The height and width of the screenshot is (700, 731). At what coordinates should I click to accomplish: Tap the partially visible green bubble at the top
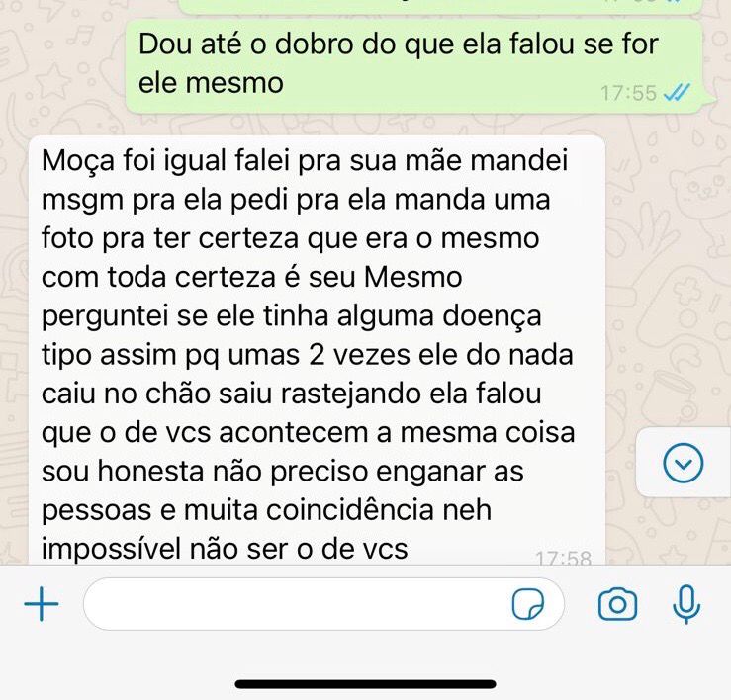pos(440,7)
